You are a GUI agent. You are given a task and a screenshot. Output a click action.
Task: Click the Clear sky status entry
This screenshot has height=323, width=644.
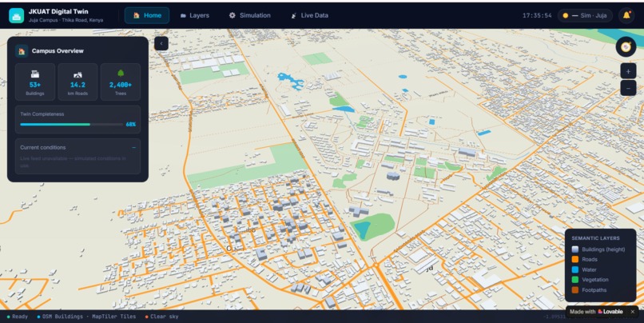click(161, 317)
